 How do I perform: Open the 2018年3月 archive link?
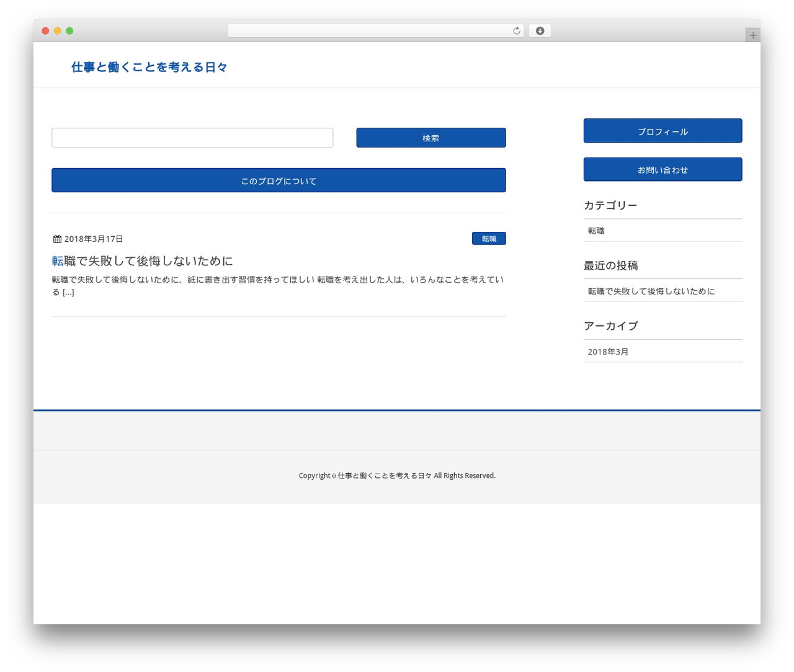pyautogui.click(x=608, y=351)
